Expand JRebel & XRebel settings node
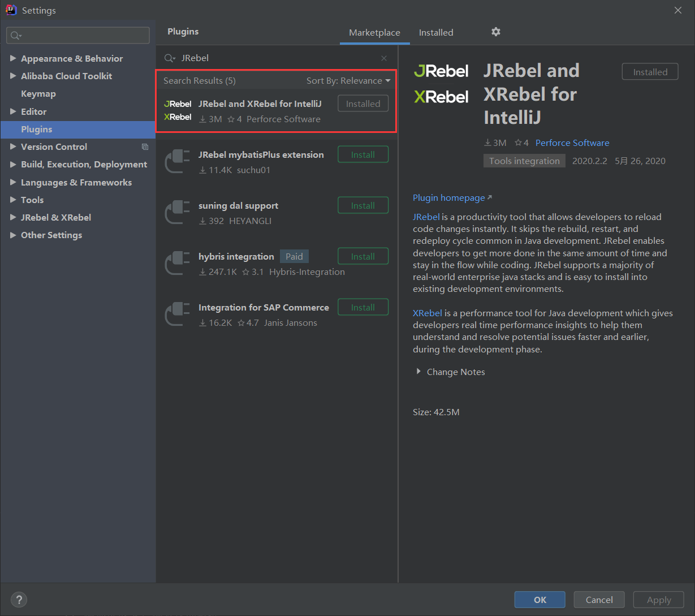The image size is (695, 616). coord(13,217)
